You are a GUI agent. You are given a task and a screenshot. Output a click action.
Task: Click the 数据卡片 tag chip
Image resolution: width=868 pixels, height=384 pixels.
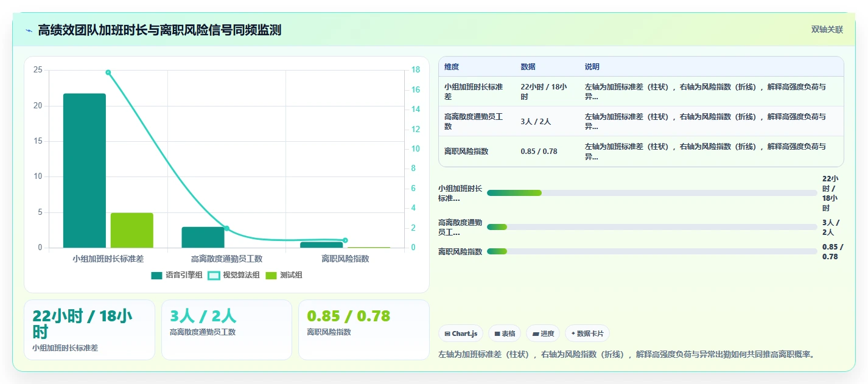(587, 333)
